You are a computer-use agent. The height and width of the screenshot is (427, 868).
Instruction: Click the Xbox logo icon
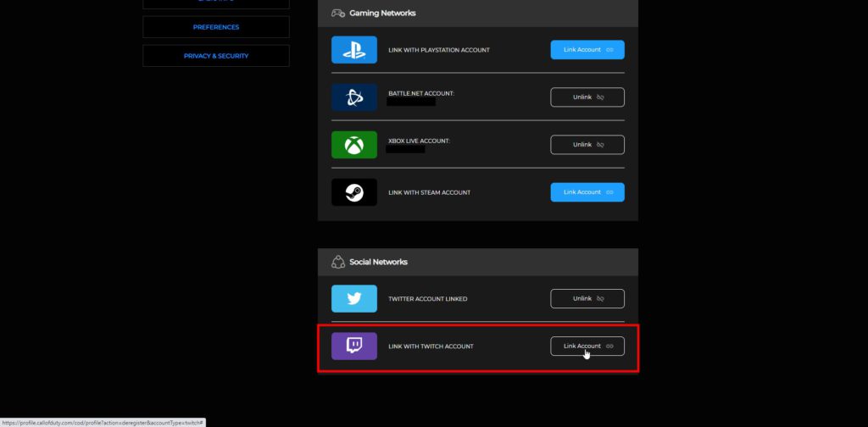(353, 145)
